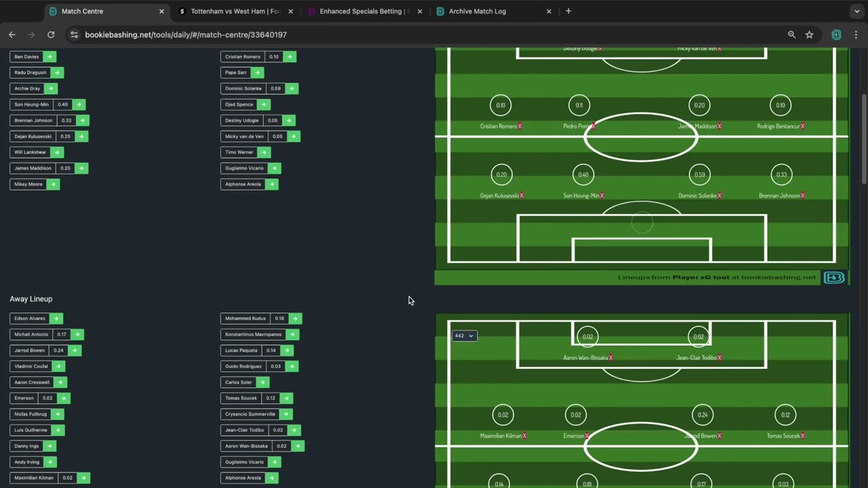Switch to Tottenham vs West Ham tab
Viewport: 868px width, 488px height.
pos(235,12)
